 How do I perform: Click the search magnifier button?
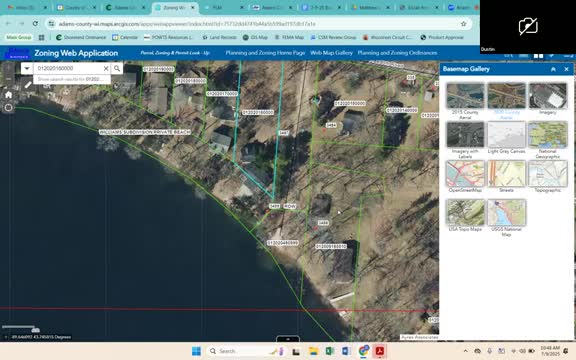[117, 68]
